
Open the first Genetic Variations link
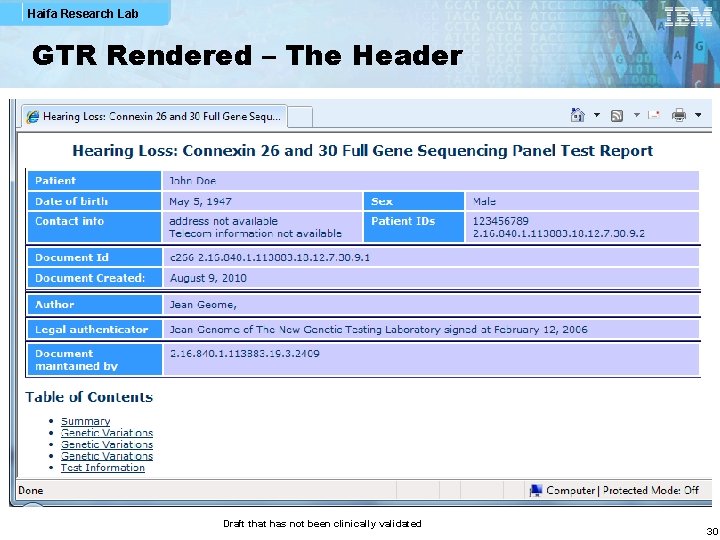coord(107,433)
